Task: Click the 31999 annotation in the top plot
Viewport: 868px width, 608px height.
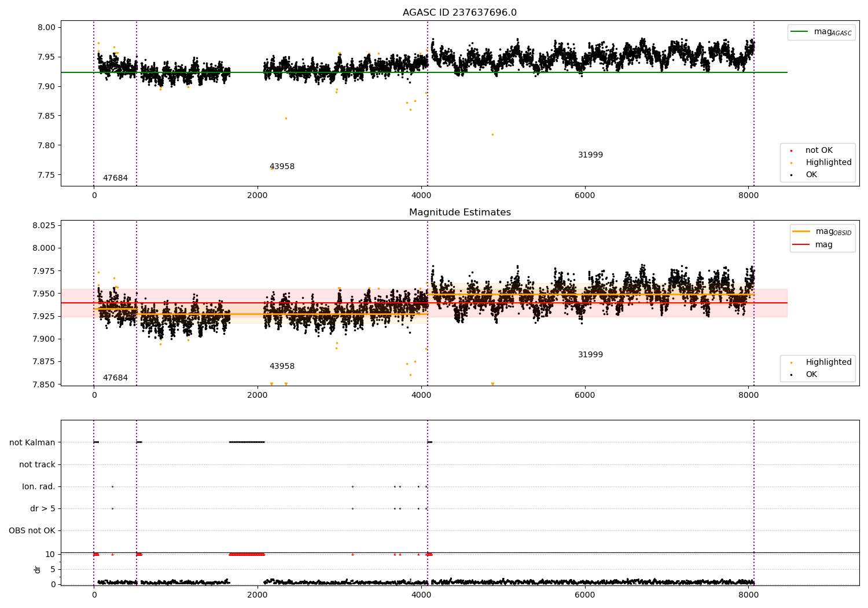Action: click(590, 155)
